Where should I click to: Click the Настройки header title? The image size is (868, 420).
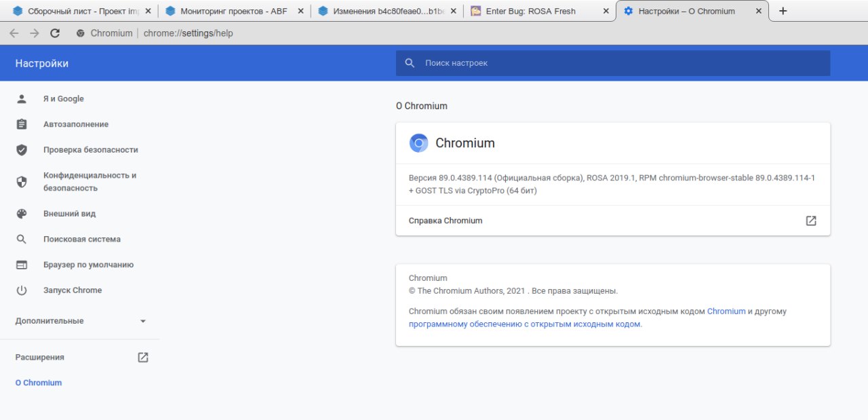tap(42, 63)
